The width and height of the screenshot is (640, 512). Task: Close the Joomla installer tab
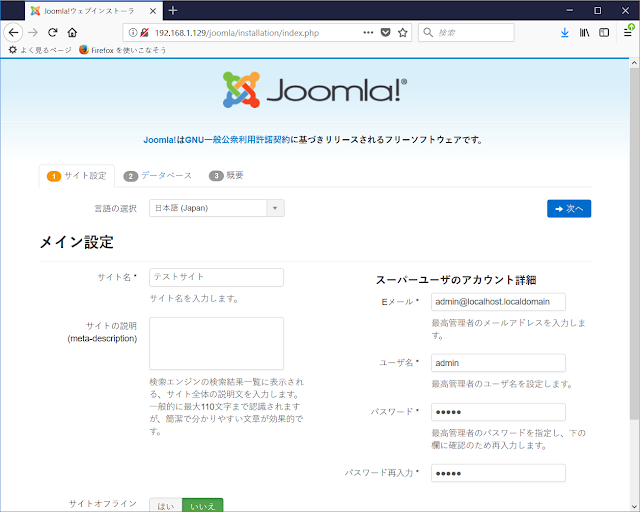pos(153,11)
